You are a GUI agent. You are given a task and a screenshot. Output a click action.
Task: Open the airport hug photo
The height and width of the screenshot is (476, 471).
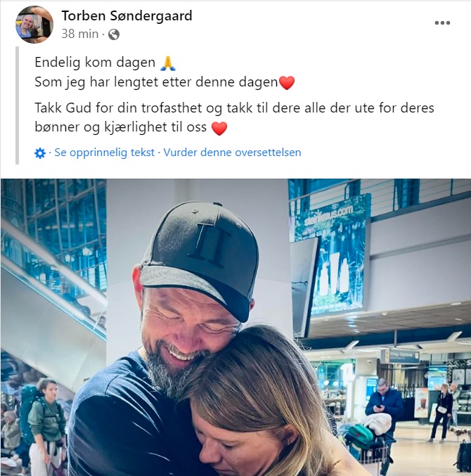(235, 327)
